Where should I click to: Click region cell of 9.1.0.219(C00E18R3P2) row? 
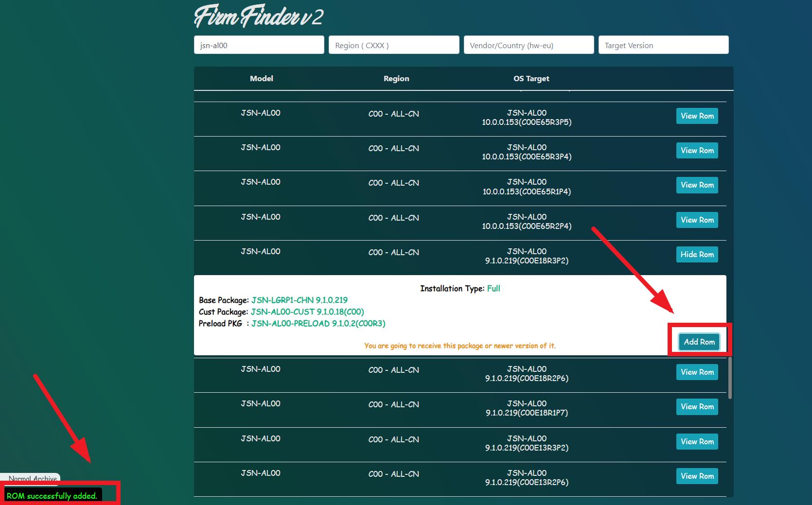(394, 252)
